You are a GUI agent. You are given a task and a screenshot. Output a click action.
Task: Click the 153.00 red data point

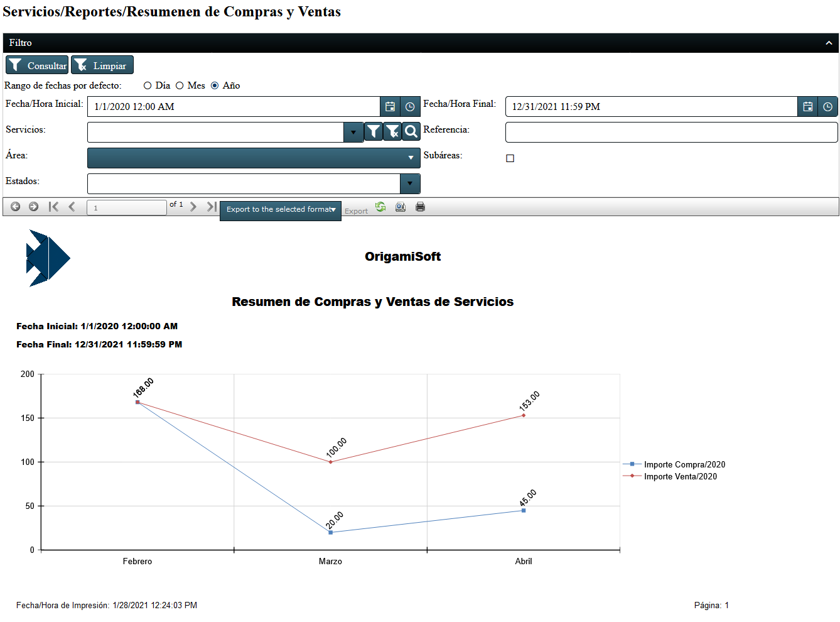[x=524, y=415]
